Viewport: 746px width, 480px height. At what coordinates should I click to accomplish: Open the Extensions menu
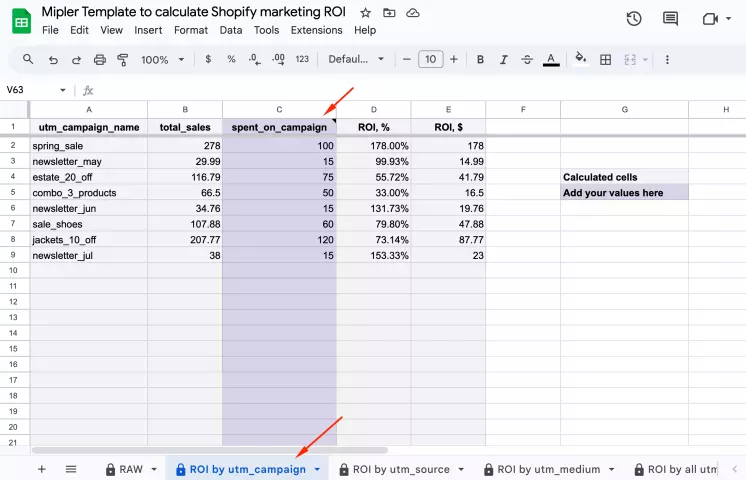click(316, 30)
